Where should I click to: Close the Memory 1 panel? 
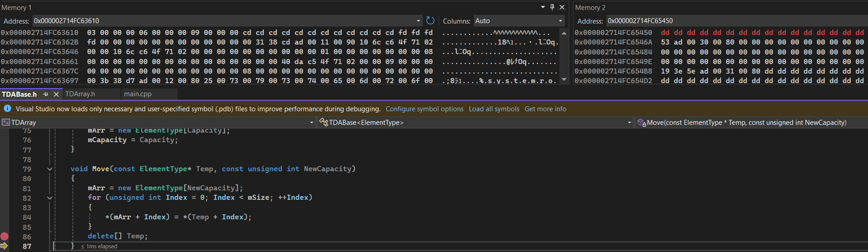[563, 7]
